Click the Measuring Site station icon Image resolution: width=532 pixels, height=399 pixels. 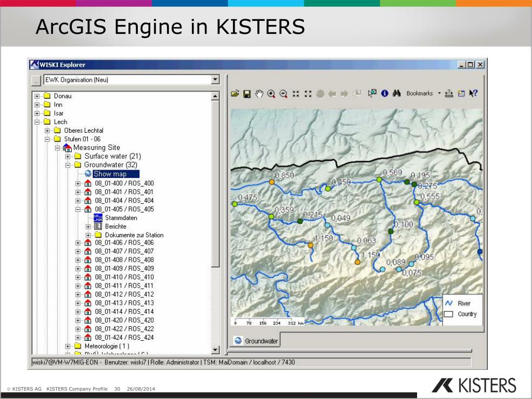[67, 148]
